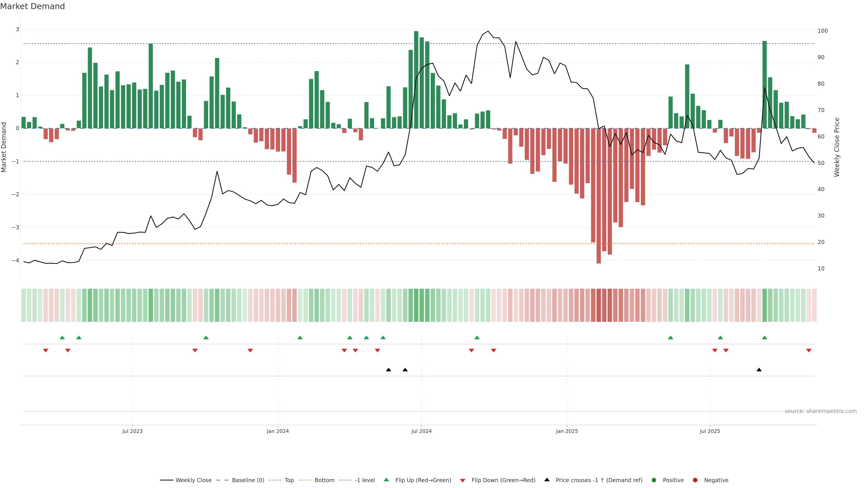Click the Jul 2024 x-axis label
868x488 pixels.
click(421, 431)
